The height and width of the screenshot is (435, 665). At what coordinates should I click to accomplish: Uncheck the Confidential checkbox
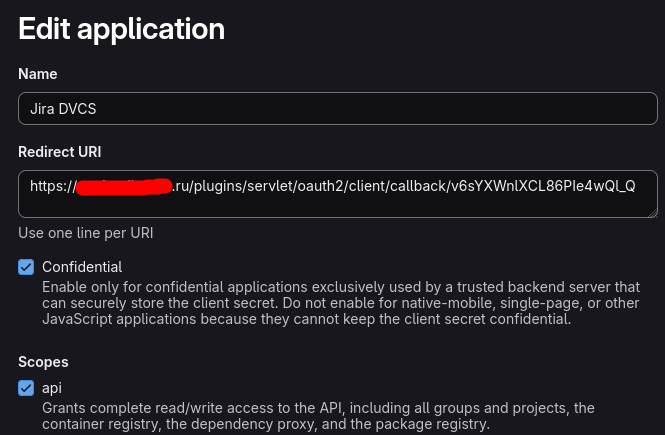point(26,267)
